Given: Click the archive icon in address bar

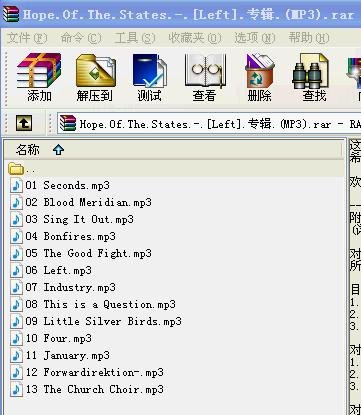Looking at the screenshot, I should click(68, 124).
